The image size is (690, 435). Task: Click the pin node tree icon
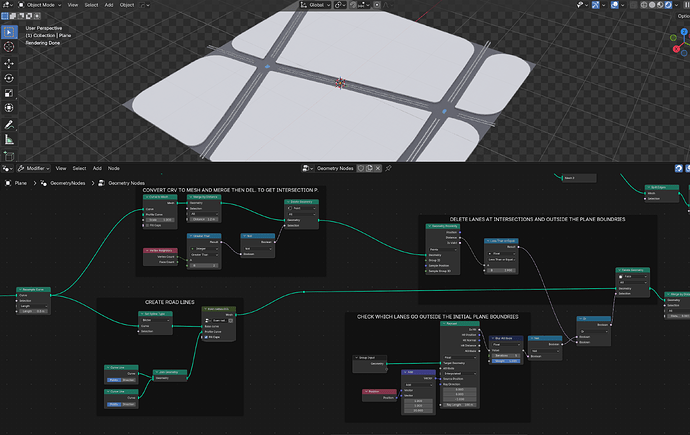click(388, 168)
